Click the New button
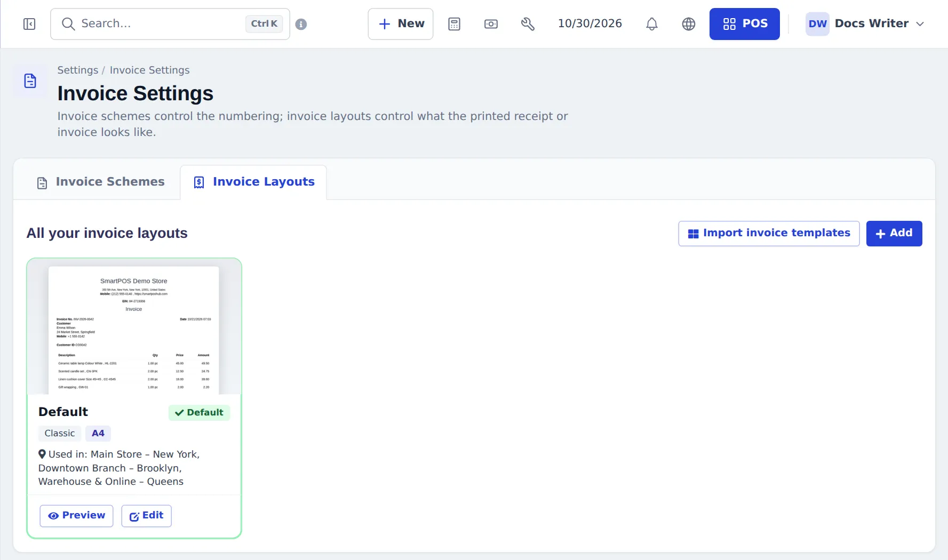Screen dimensions: 948x560 coord(401,24)
